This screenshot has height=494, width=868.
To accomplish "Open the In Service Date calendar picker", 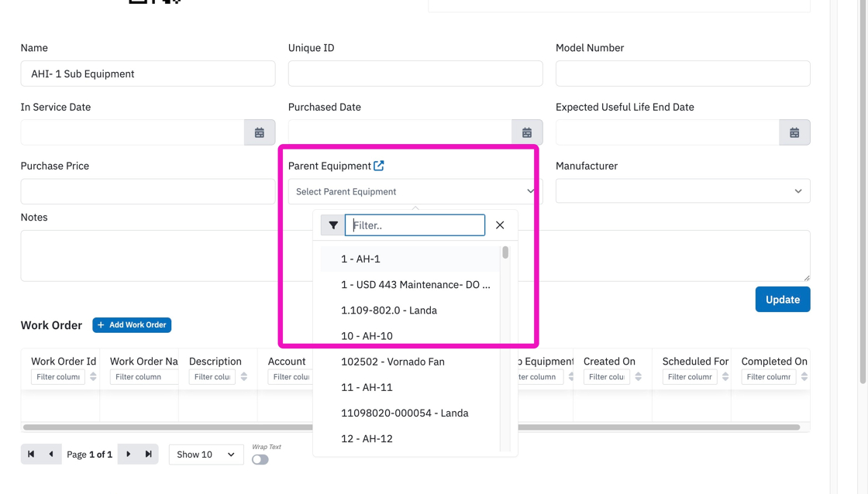I will pos(259,132).
